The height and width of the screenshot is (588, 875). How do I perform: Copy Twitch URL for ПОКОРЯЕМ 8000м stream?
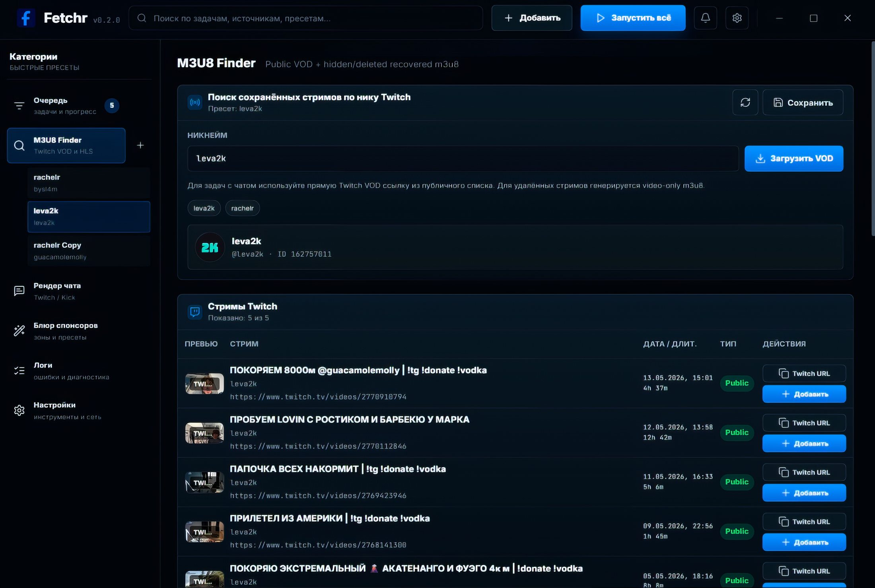click(x=804, y=374)
